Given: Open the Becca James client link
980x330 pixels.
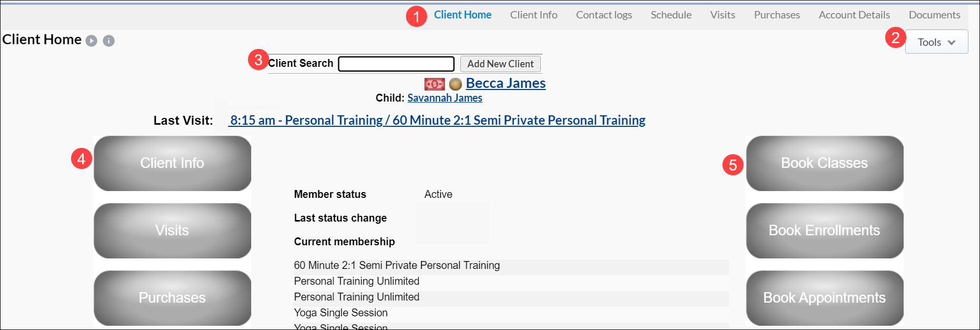Looking at the screenshot, I should point(506,84).
